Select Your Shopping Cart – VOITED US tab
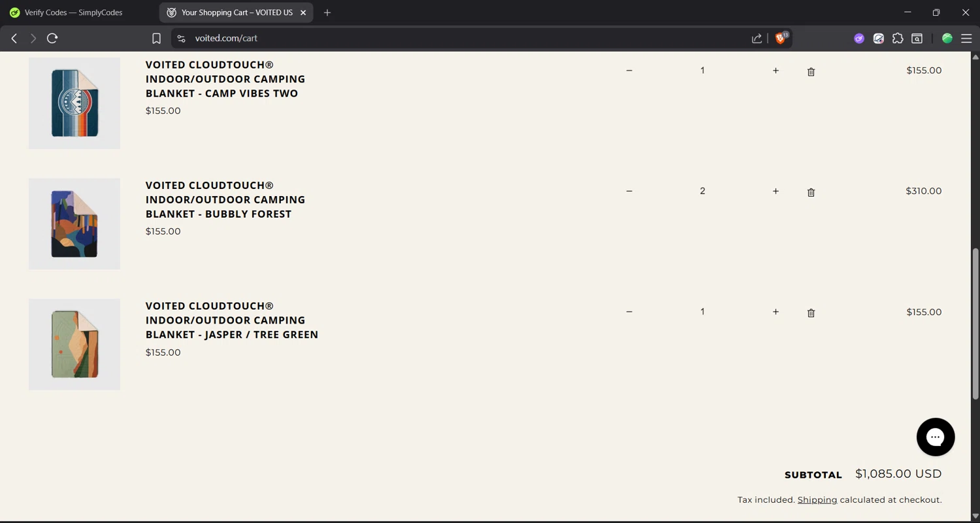 click(x=230, y=12)
